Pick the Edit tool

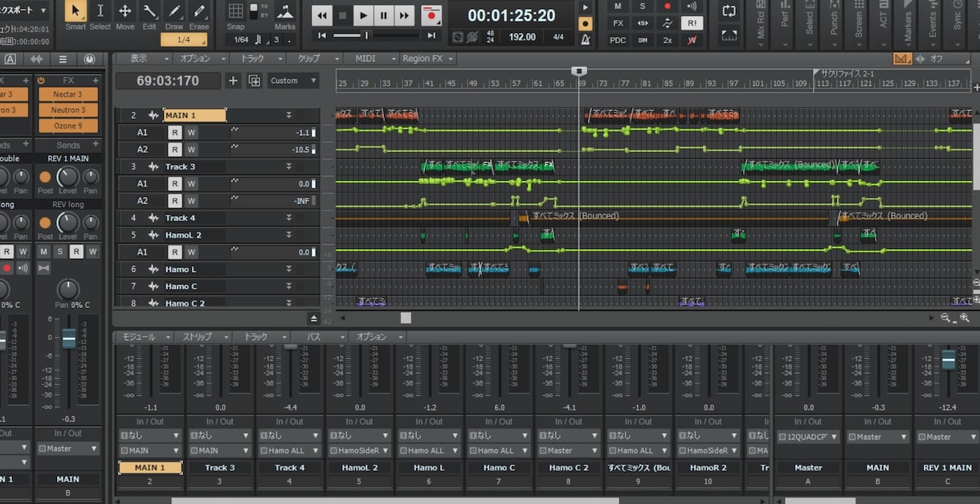[x=149, y=11]
